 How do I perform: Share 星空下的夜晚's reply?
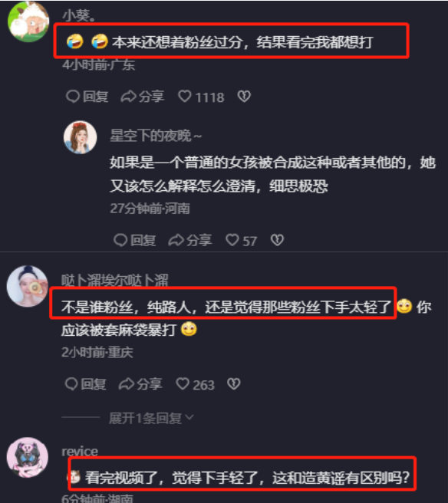[190, 240]
